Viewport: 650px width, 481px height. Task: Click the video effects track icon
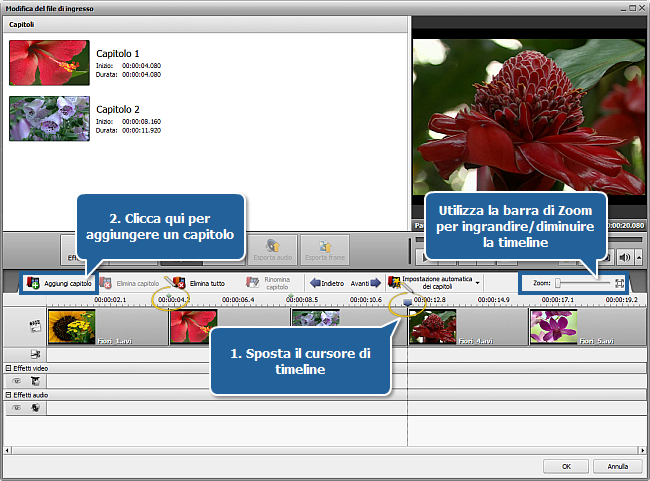(35, 381)
